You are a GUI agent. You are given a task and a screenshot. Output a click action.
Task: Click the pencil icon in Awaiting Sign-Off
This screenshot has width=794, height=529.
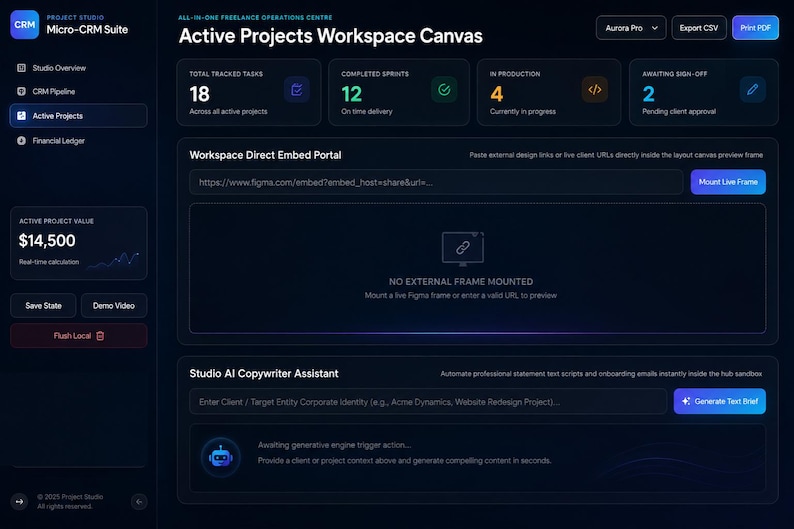pyautogui.click(x=752, y=90)
